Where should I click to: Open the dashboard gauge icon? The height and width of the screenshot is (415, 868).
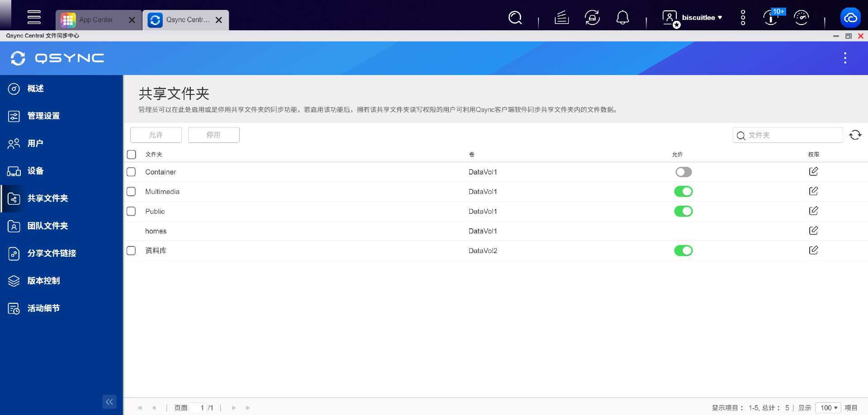(x=801, y=18)
